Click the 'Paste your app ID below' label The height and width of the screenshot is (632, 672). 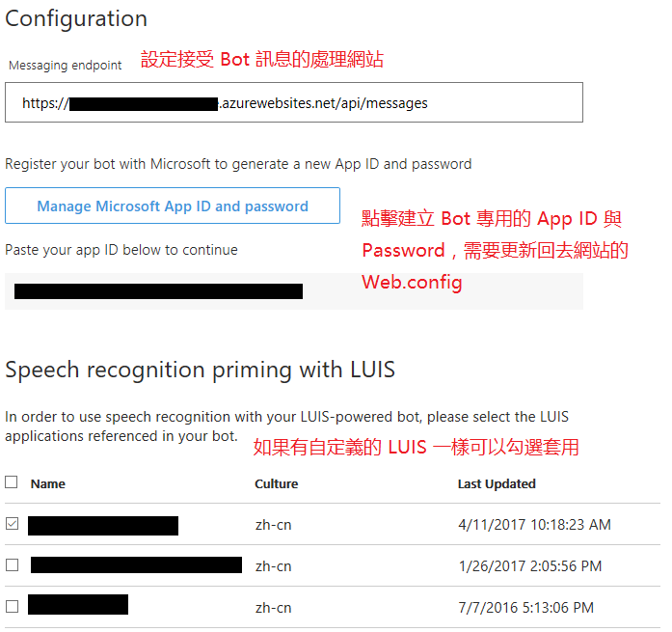(121, 250)
